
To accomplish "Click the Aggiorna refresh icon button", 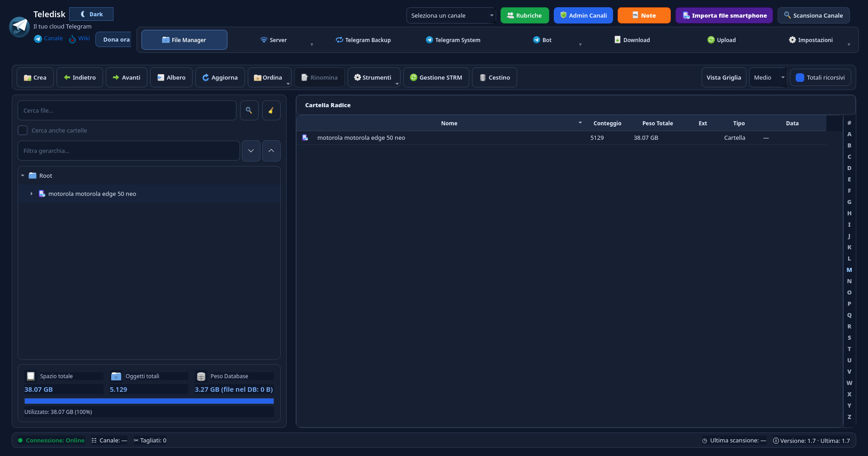I will (x=220, y=77).
